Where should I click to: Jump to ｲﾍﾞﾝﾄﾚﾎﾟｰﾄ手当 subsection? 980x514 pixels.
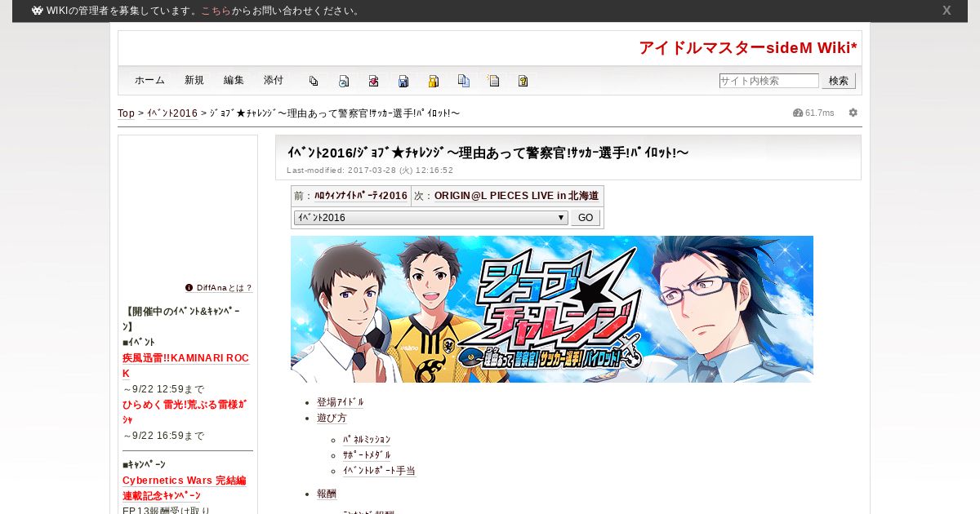pyautogui.click(x=379, y=471)
